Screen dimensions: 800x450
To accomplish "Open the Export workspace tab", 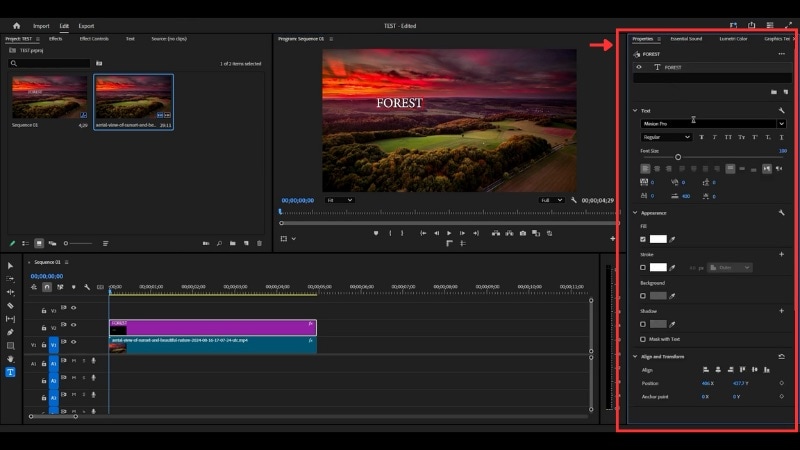I will point(87,25).
